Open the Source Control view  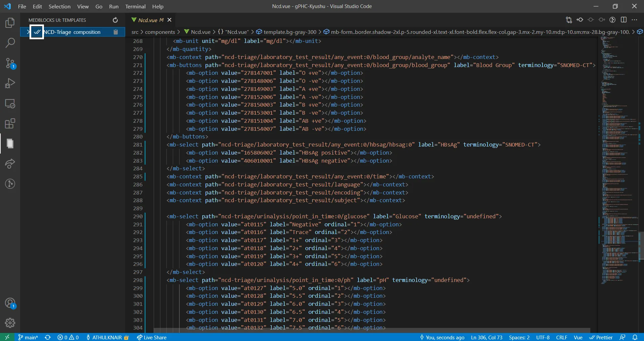(10, 63)
